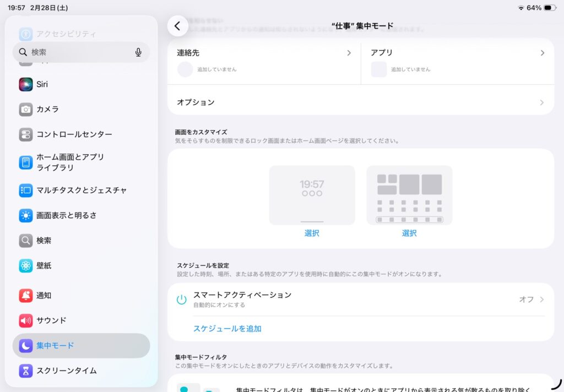Open マルチタスクとジェスチャ in sidebar
The image size is (564, 392).
click(x=81, y=190)
